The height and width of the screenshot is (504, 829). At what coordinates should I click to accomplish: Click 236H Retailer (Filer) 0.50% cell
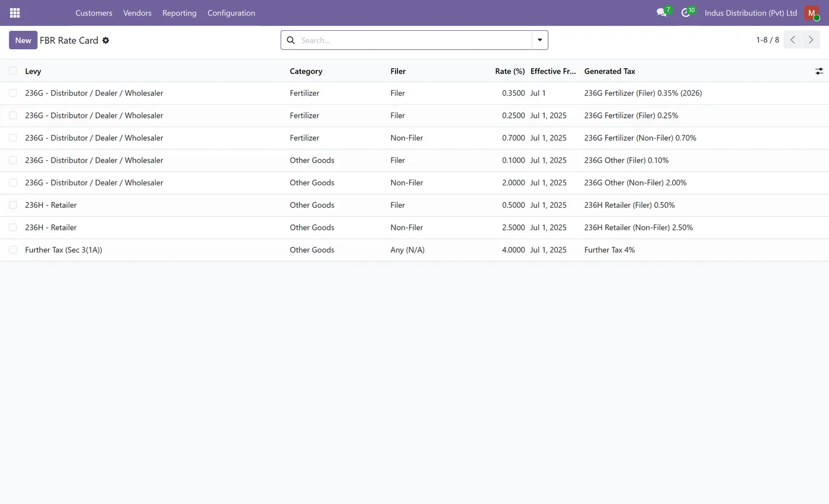(629, 205)
